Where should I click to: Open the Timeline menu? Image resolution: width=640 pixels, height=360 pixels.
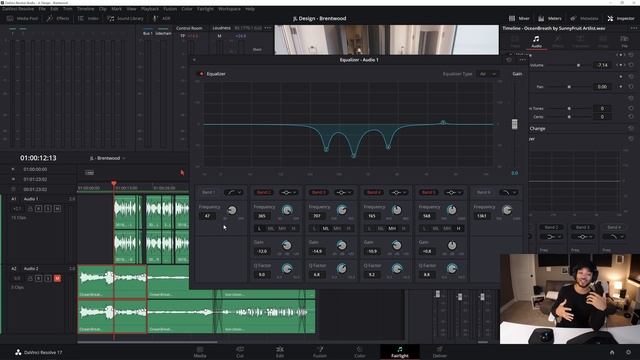tap(85, 9)
